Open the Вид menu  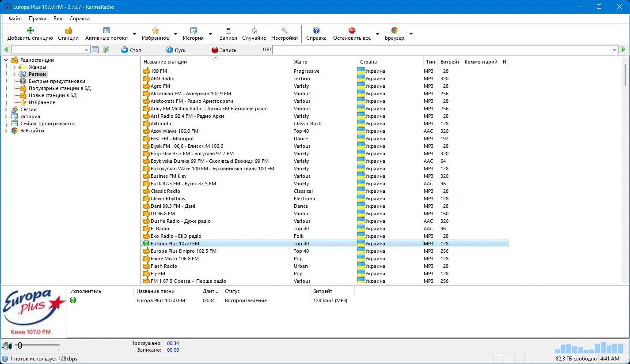click(58, 19)
